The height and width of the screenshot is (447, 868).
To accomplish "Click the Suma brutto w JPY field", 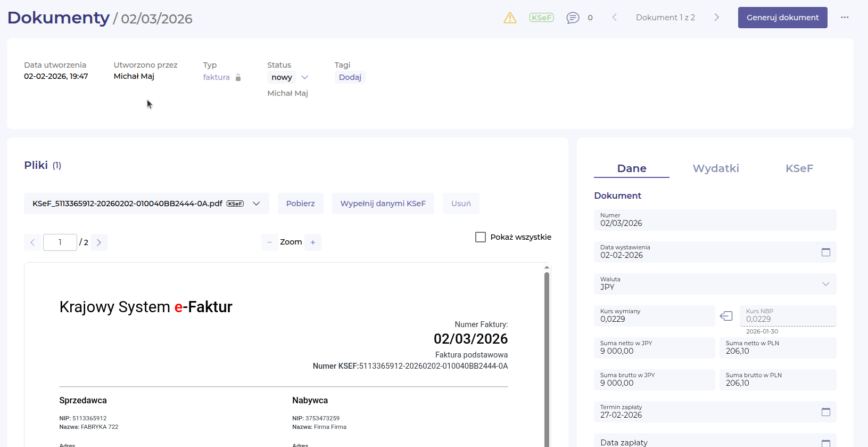I will [655, 380].
